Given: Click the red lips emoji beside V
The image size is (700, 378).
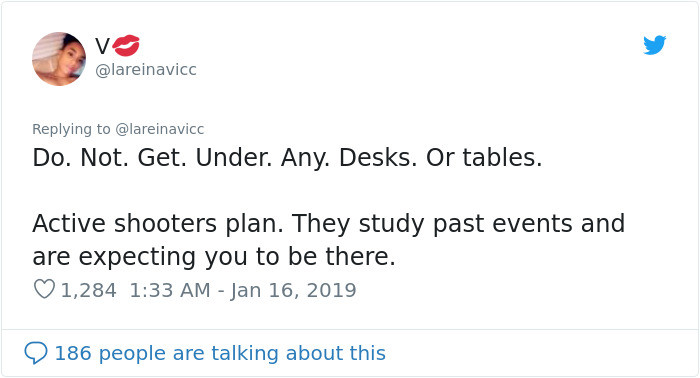Looking at the screenshot, I should coord(126,46).
